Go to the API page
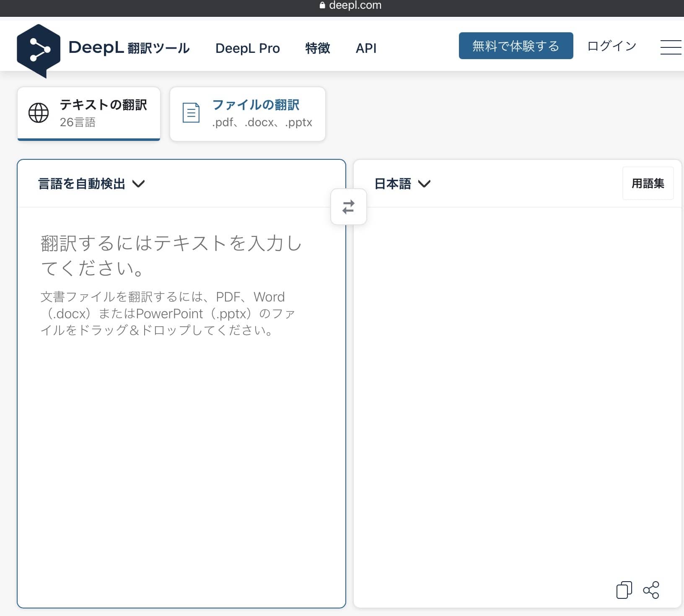Image resolution: width=684 pixels, height=616 pixels. click(366, 48)
